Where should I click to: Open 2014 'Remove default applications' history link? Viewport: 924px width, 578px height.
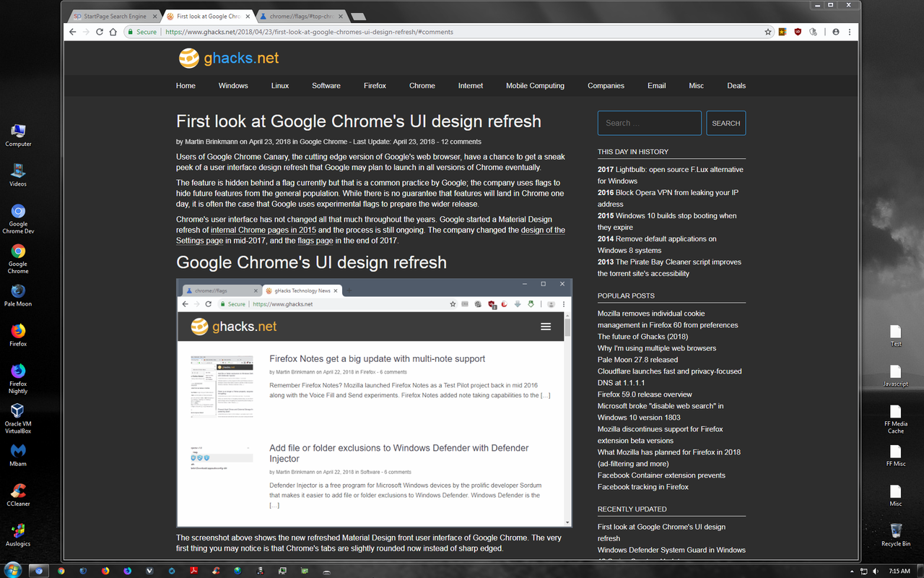tap(657, 244)
